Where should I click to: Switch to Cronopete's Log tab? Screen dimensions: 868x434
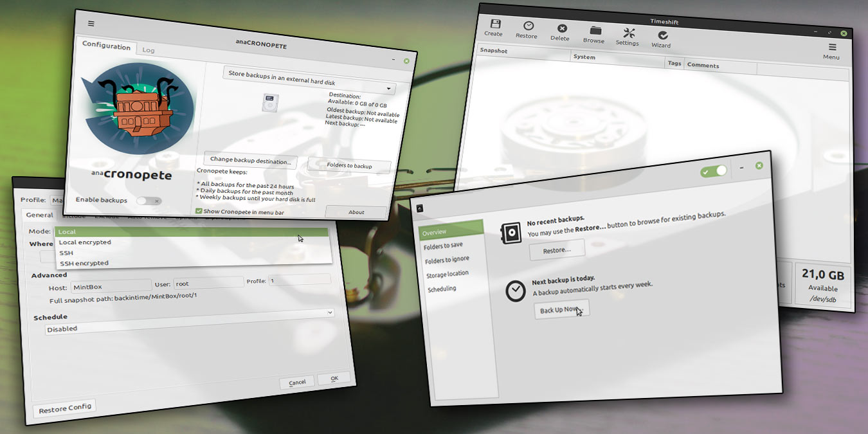click(x=147, y=50)
